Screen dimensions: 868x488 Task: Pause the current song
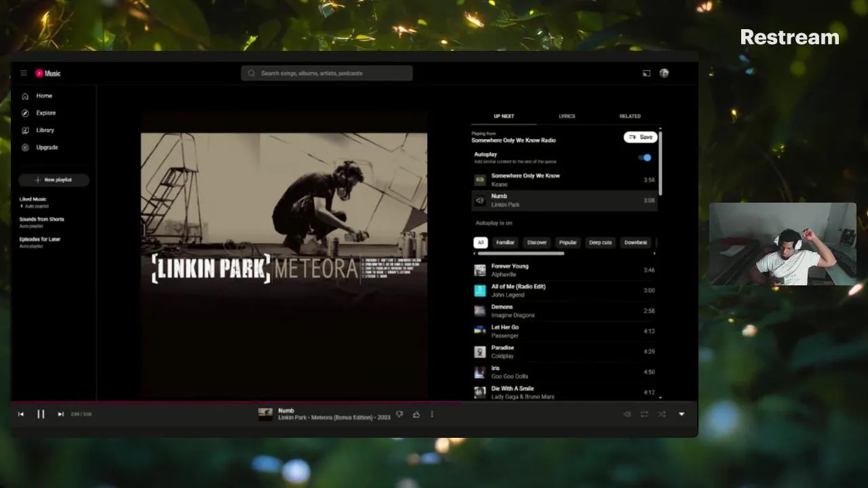click(x=41, y=414)
